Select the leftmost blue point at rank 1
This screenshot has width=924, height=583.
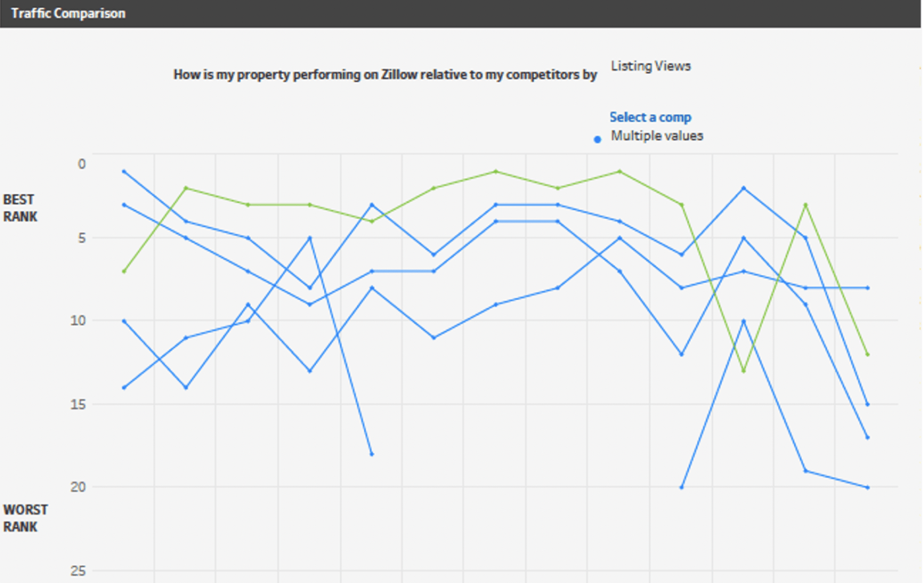point(124,171)
